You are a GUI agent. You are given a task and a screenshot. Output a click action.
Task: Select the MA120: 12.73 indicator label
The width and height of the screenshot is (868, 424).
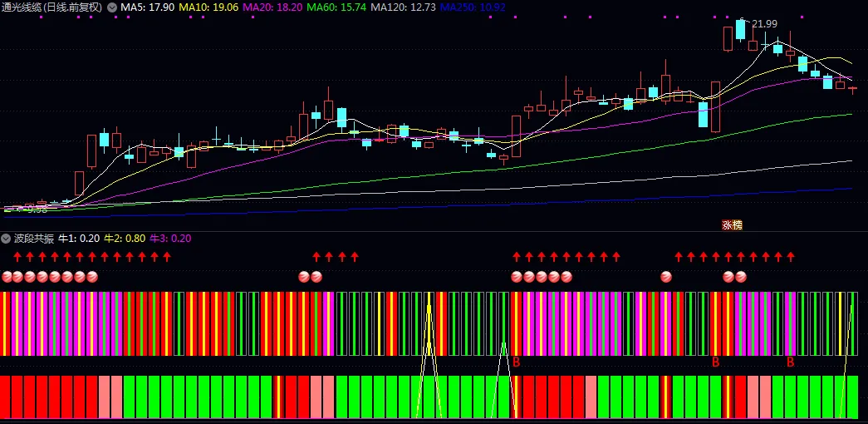tap(403, 7)
